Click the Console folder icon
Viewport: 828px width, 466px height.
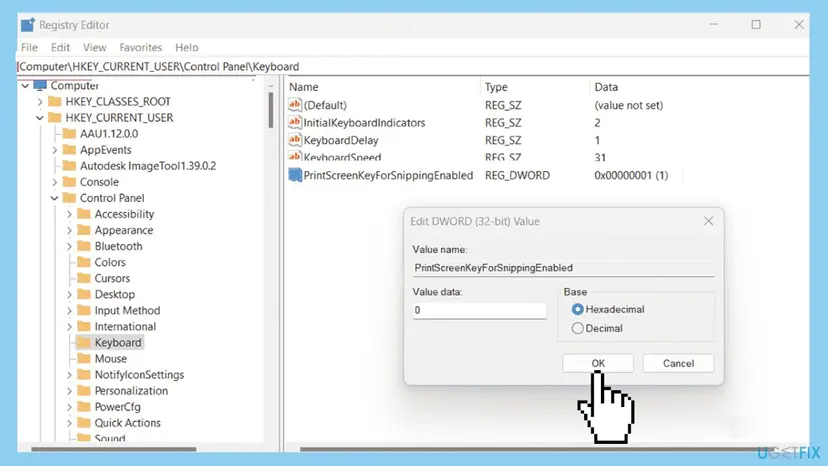tap(69, 182)
